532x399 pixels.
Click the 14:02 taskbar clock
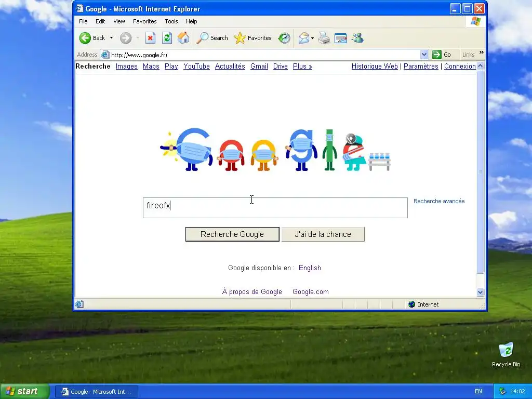pos(517,392)
